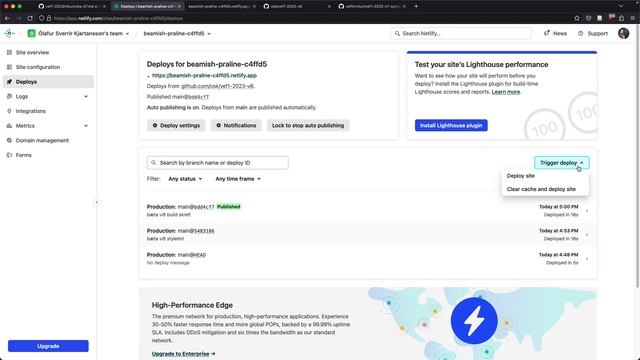The height and width of the screenshot is (360, 640).
Task: Click the Upgrade button
Action: coord(48,346)
